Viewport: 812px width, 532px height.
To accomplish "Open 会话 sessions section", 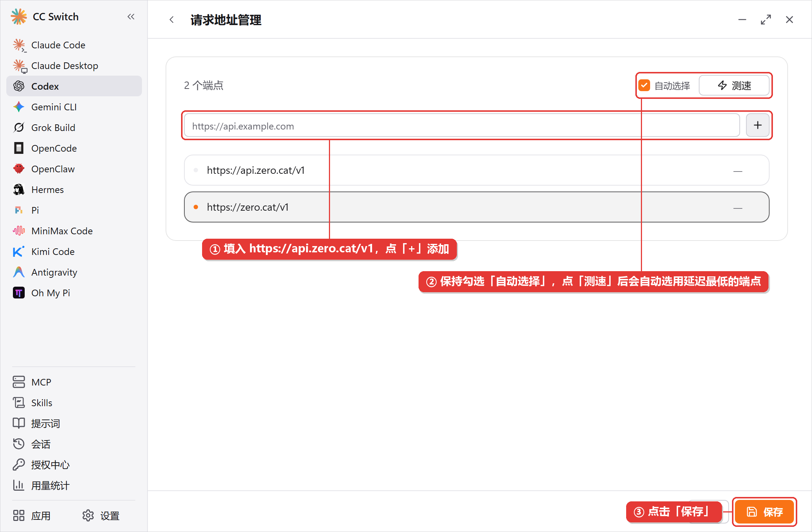I will tap(74, 444).
